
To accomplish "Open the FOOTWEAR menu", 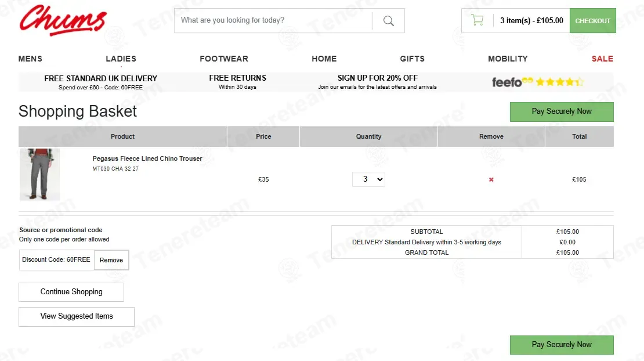I will pos(224,59).
